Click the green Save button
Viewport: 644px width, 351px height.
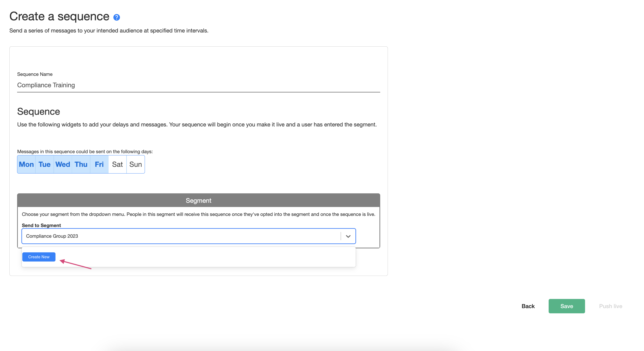(566, 306)
